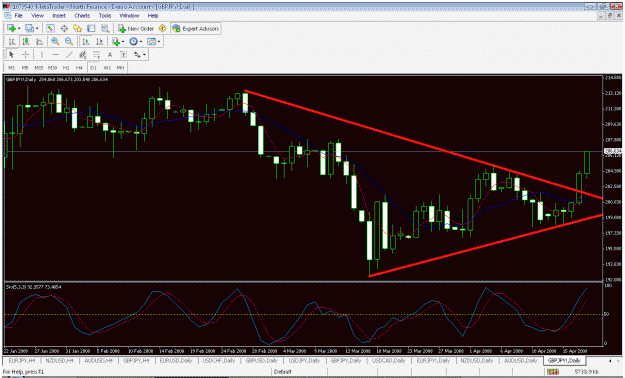Click the Zoom In magnifier
625x378 pixels.
pos(55,41)
